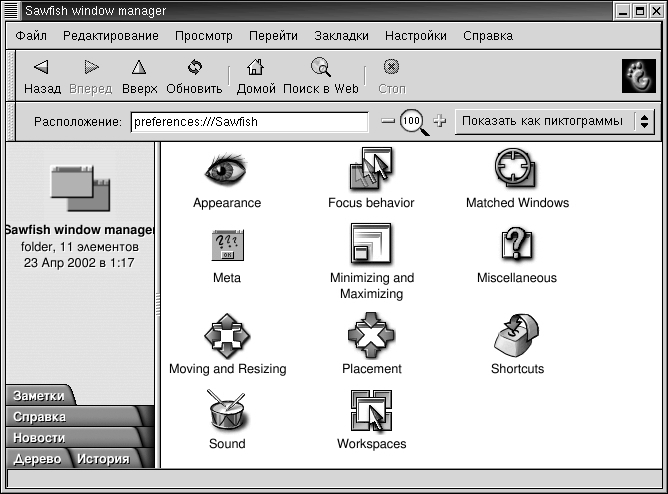
Task: Open the Workspaces preferences icon
Action: click(371, 410)
